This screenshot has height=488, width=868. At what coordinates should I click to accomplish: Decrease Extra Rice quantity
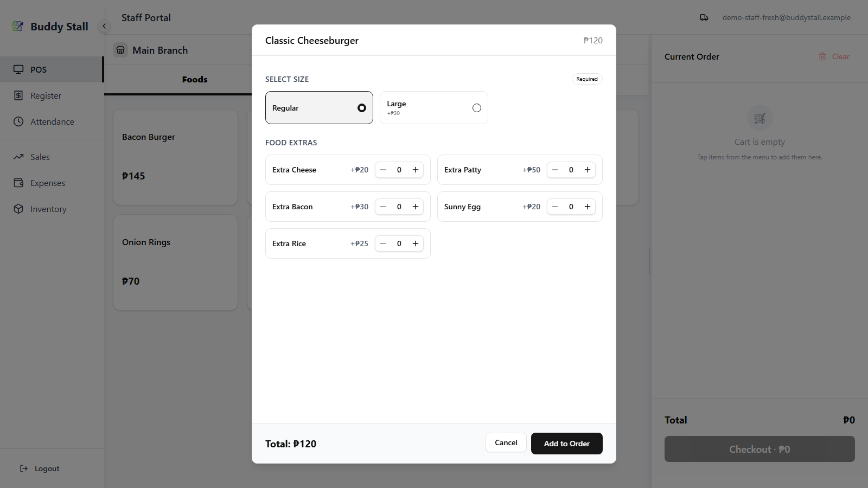tap(383, 243)
